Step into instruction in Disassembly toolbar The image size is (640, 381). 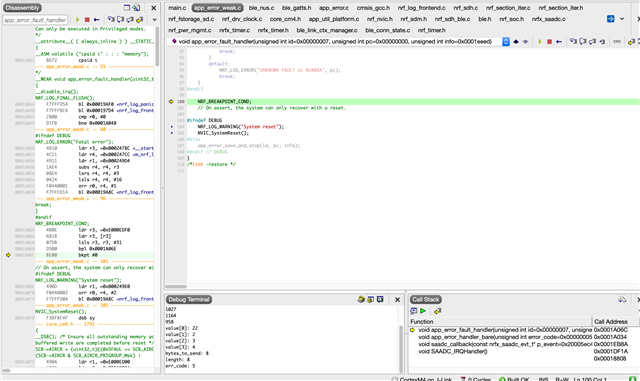[x=111, y=19]
